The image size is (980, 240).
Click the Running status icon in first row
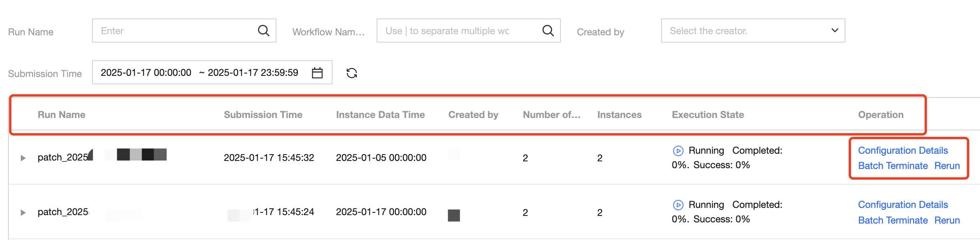[x=678, y=151]
